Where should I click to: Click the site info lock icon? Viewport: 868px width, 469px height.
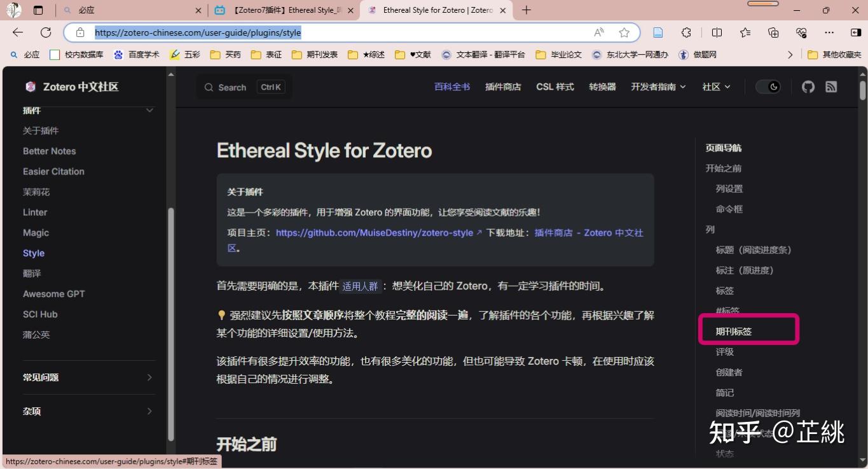[80, 32]
